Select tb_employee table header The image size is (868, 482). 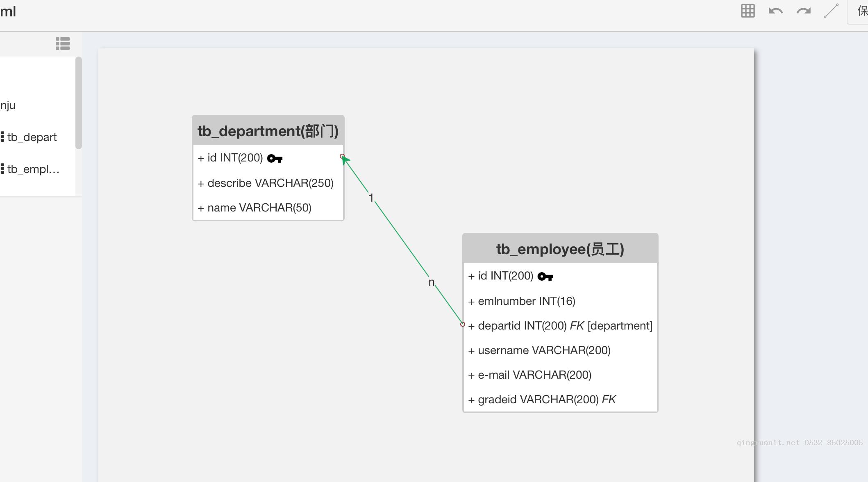(x=560, y=249)
